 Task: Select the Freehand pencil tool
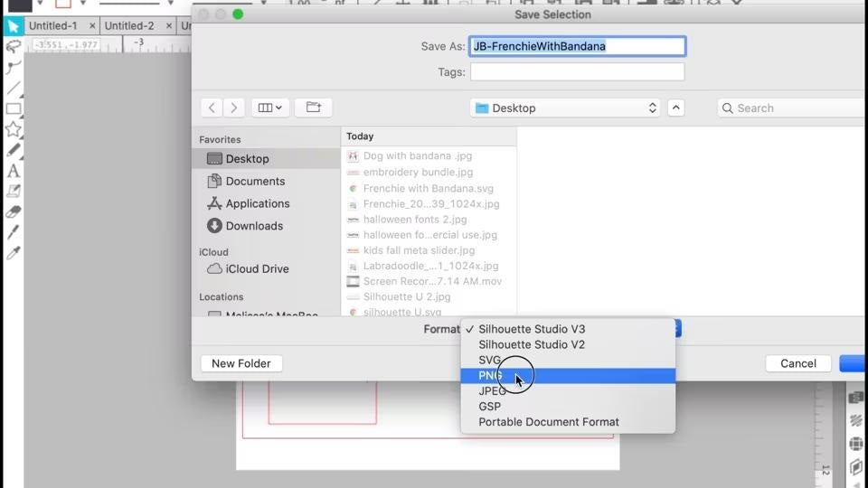14,150
